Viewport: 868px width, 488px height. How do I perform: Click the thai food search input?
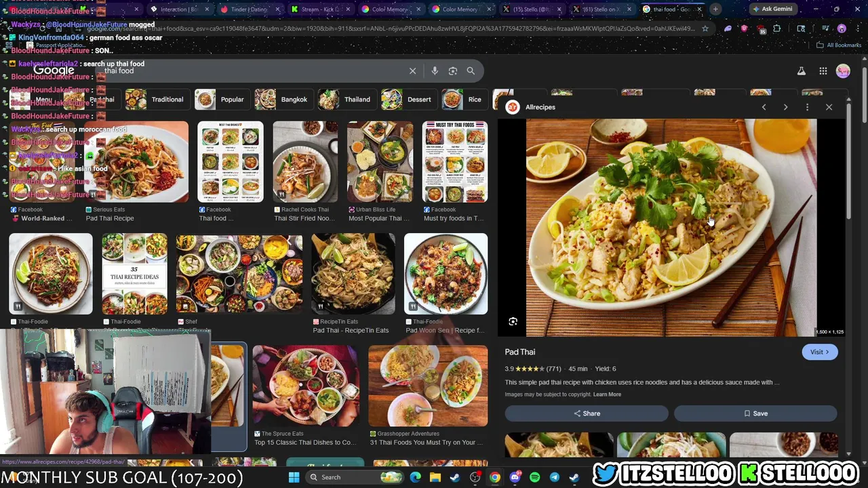pyautogui.click(x=251, y=70)
